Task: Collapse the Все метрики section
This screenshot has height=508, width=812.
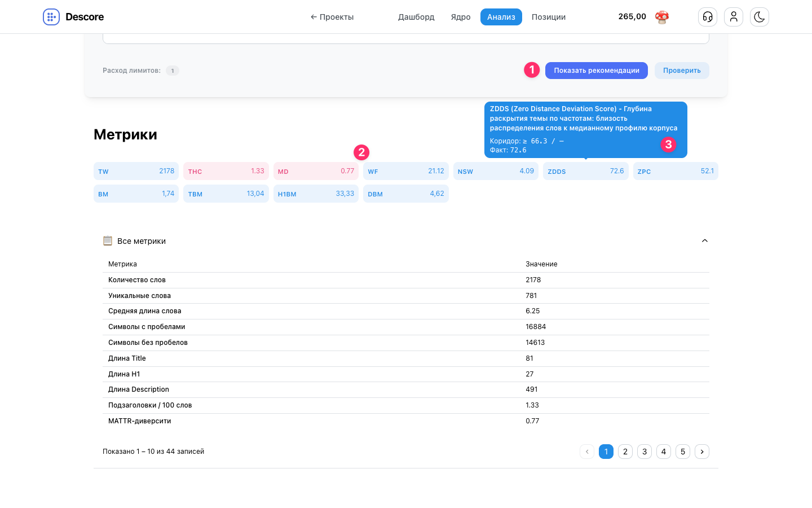Action: 704,241
